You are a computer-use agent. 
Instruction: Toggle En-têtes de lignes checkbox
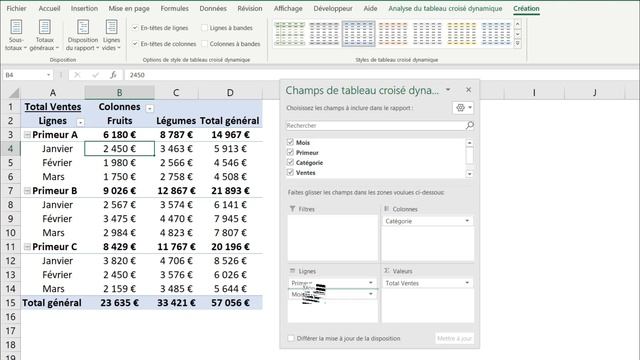(135, 28)
